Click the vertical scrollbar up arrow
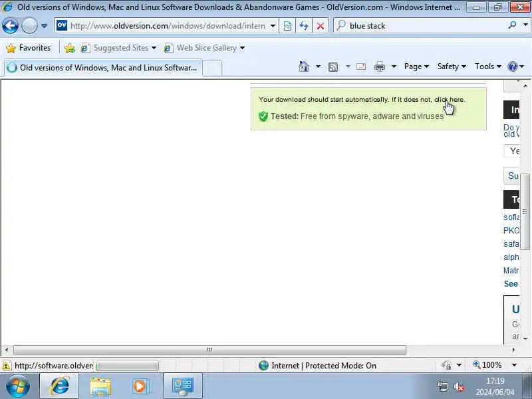Viewport: 532px width, 399px height. pos(525,86)
